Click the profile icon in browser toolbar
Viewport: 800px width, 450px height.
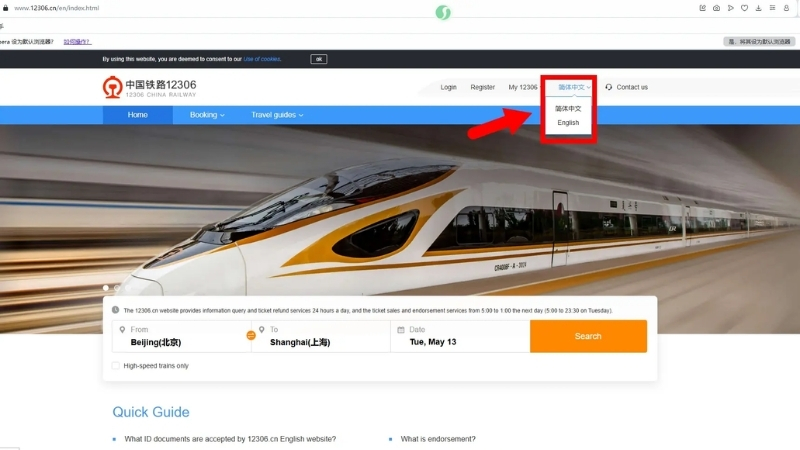point(786,8)
